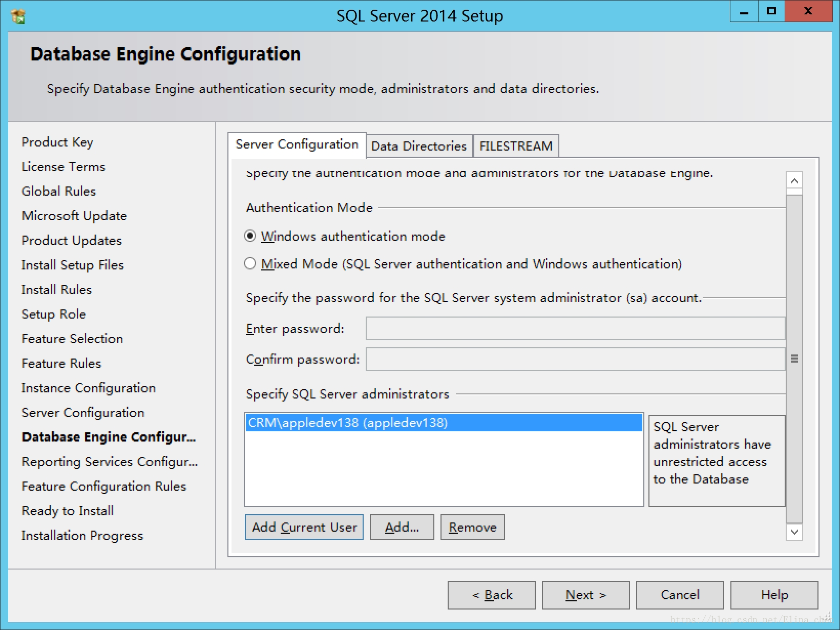Click scrollbar down arrow
The width and height of the screenshot is (840, 630).
tap(794, 532)
